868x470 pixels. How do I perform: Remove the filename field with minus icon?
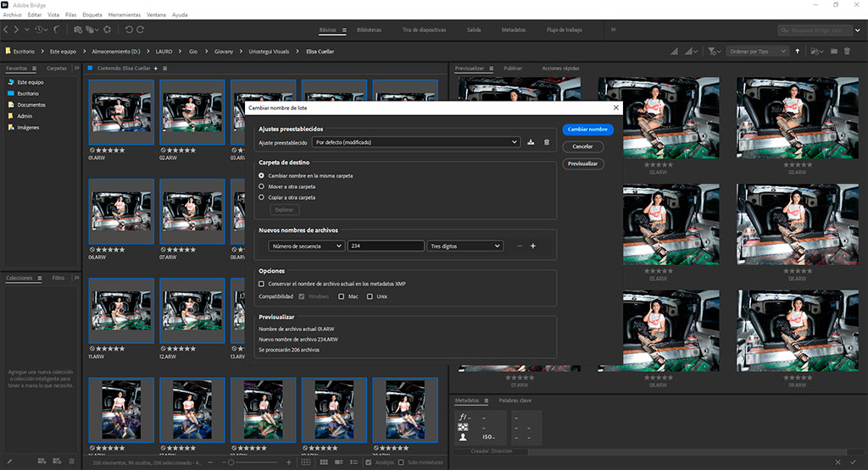(x=520, y=246)
